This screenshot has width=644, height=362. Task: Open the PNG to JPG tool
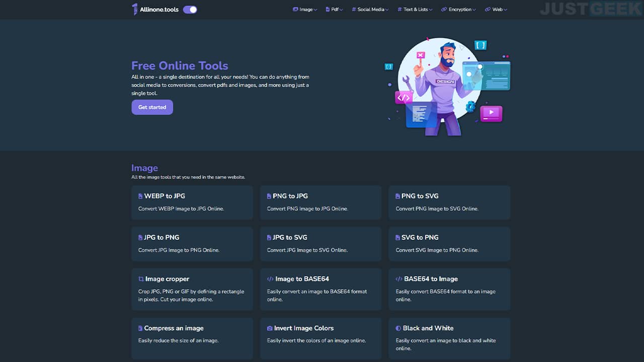pos(321,202)
